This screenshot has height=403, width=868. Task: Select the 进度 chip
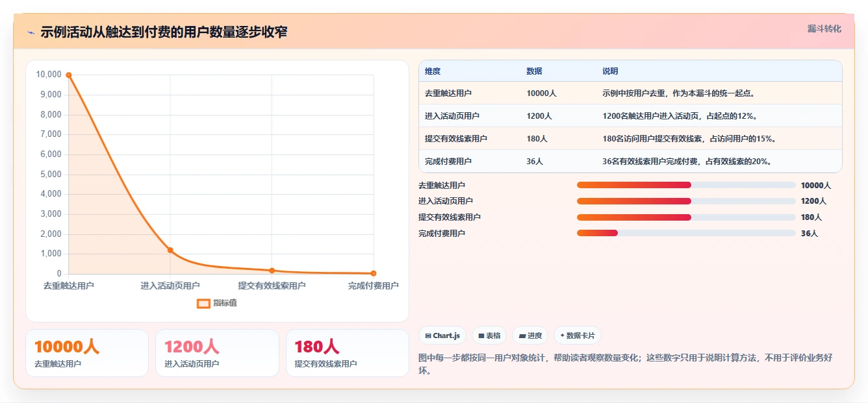(x=530, y=336)
